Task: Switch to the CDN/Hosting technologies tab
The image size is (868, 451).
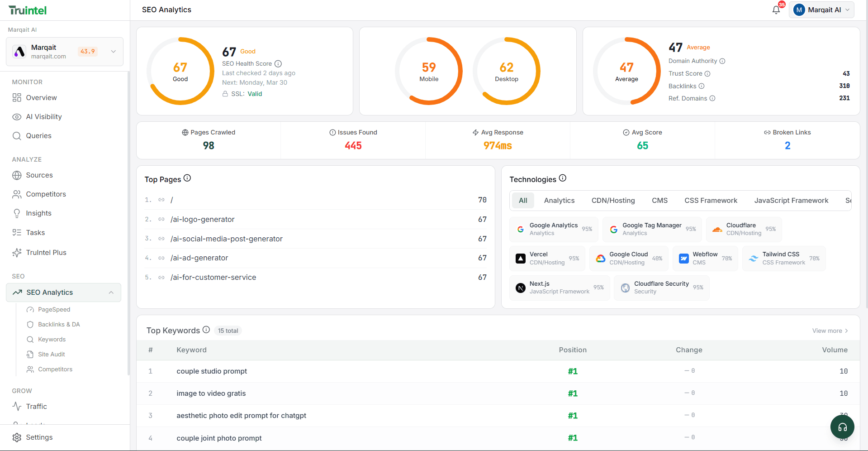Action: click(613, 201)
